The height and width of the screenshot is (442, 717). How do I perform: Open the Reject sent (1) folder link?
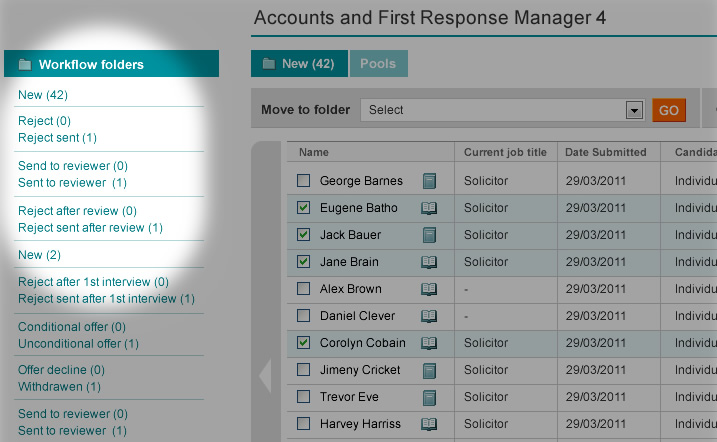click(x=57, y=138)
